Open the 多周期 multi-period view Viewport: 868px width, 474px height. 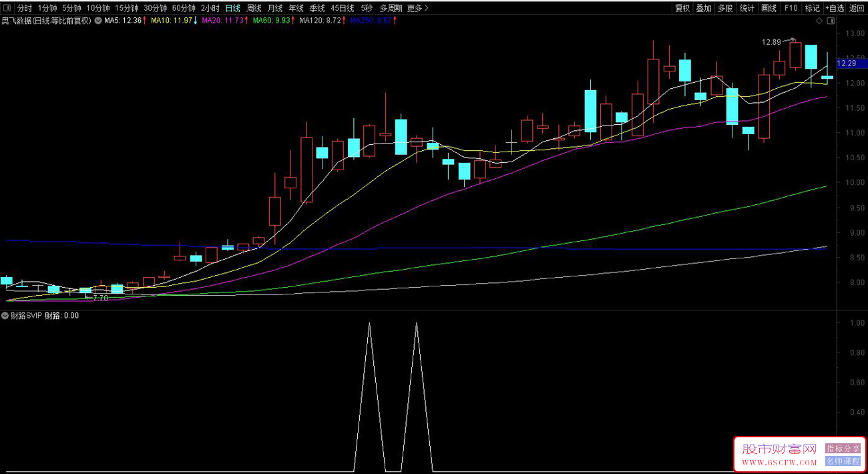[x=391, y=9]
